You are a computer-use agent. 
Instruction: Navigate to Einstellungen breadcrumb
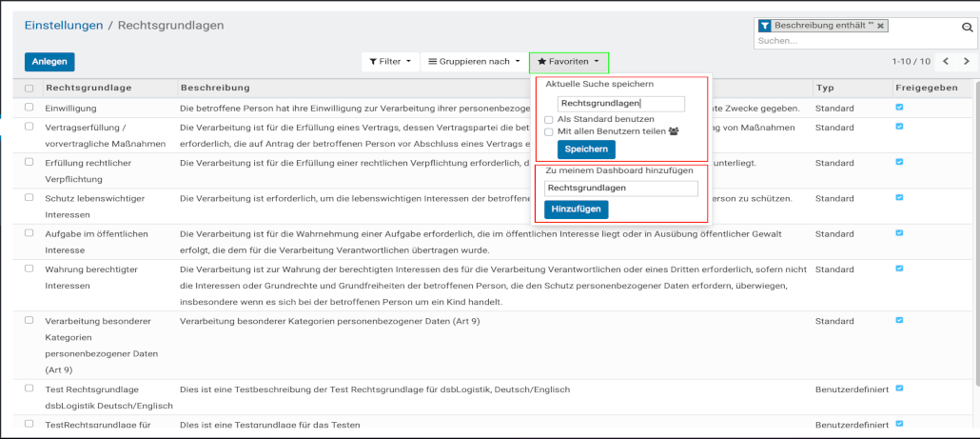point(64,26)
